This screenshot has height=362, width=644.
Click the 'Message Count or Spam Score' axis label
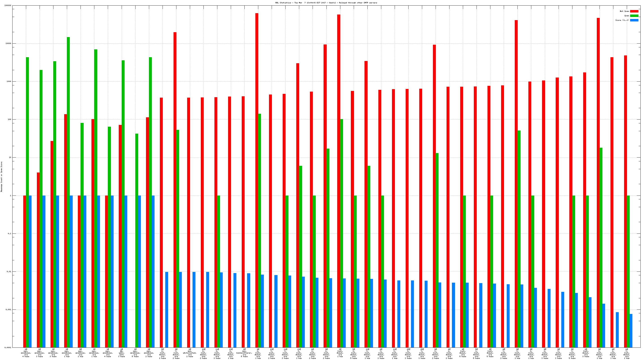point(2,177)
